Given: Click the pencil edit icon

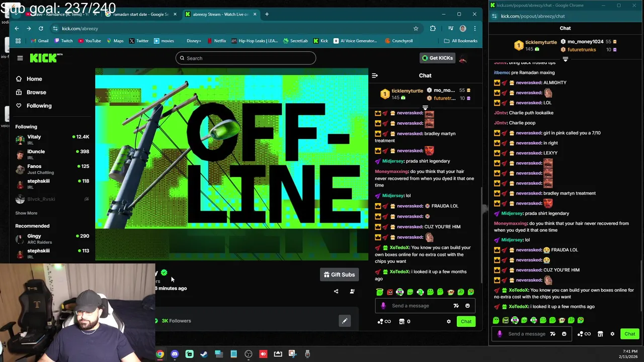Looking at the screenshot, I should click(x=345, y=321).
